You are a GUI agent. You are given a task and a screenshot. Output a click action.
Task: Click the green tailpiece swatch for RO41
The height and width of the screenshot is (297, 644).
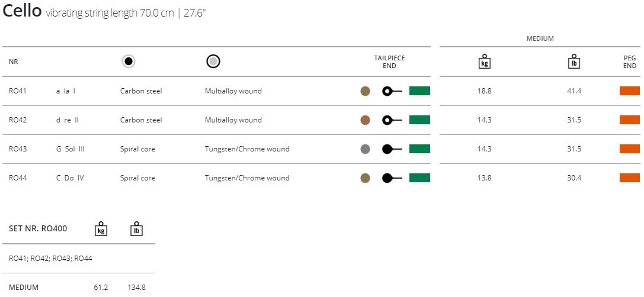click(419, 91)
